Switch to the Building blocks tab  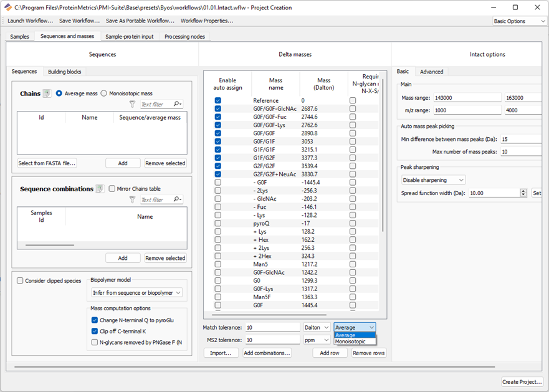pos(64,72)
